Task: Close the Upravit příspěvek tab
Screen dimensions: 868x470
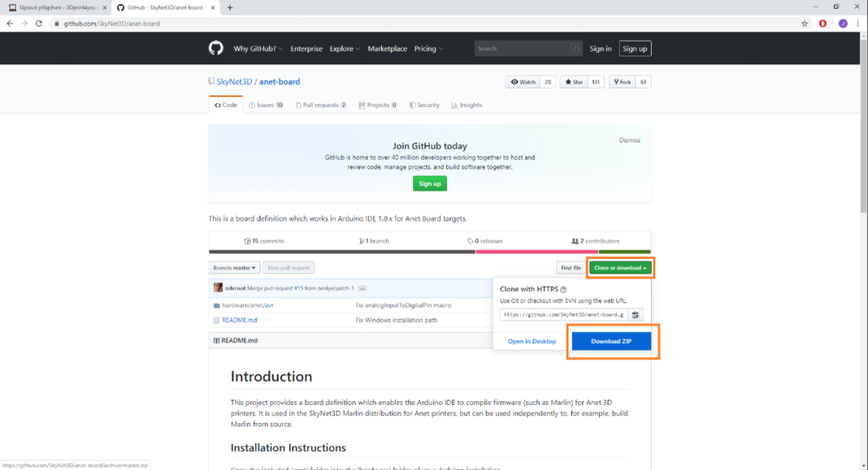Action: point(105,8)
